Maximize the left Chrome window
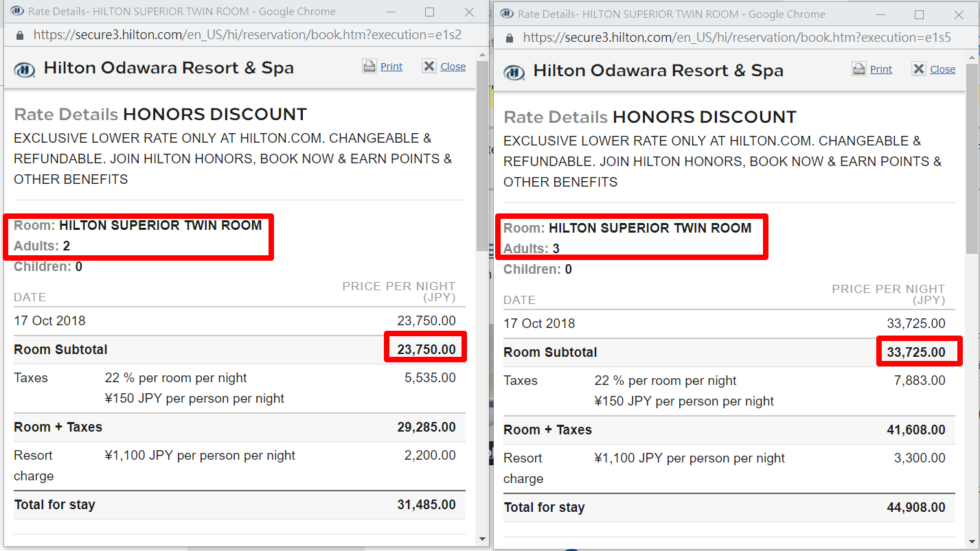This screenshot has width=980, height=551. (429, 12)
